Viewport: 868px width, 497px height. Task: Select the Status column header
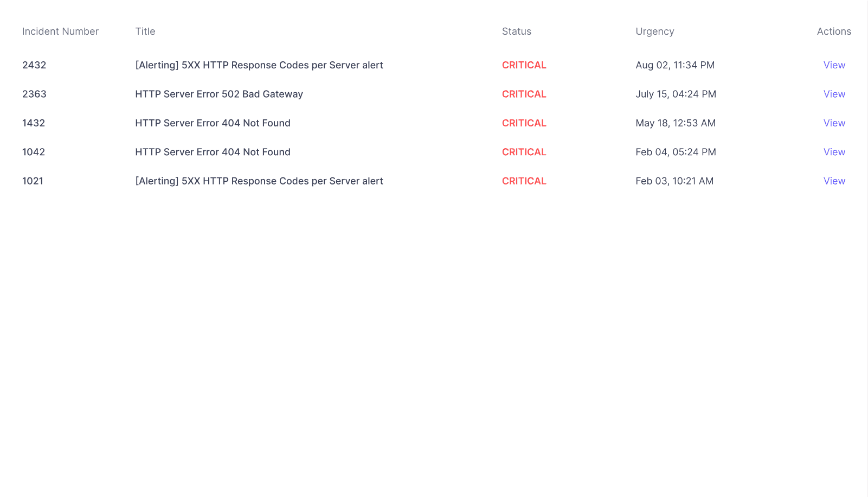pyautogui.click(x=516, y=31)
